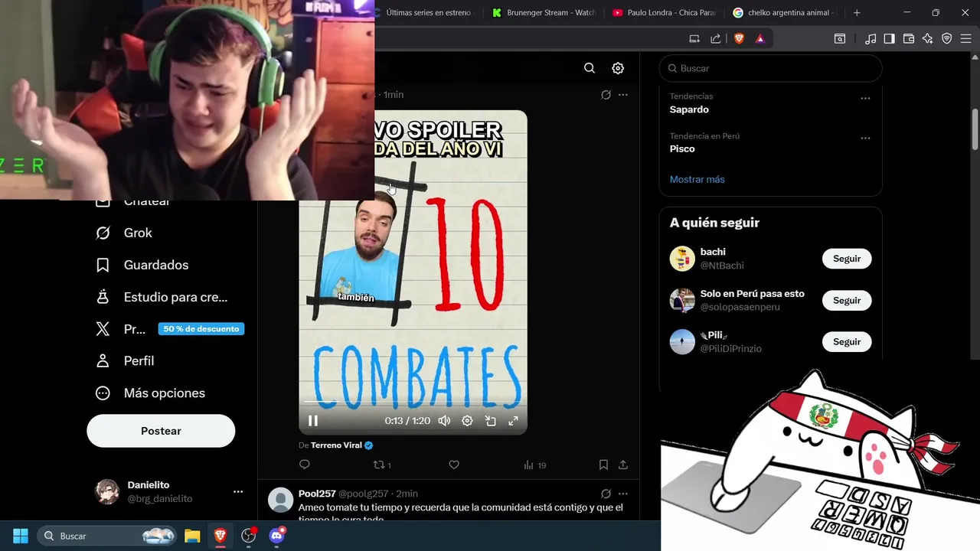Click the Buscar search field on X

pos(770,68)
